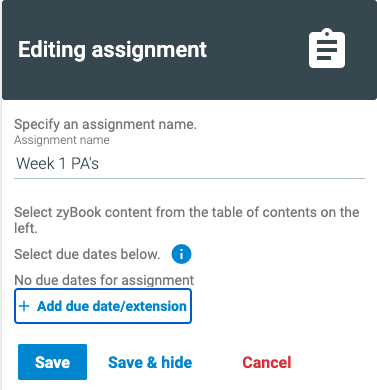Add a due date/extension
This screenshot has width=377, height=390.
point(103,306)
